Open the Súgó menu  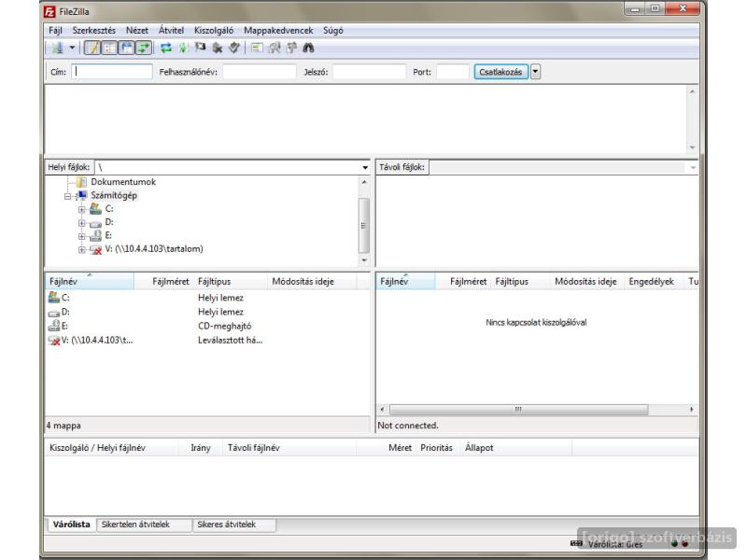[x=333, y=31]
